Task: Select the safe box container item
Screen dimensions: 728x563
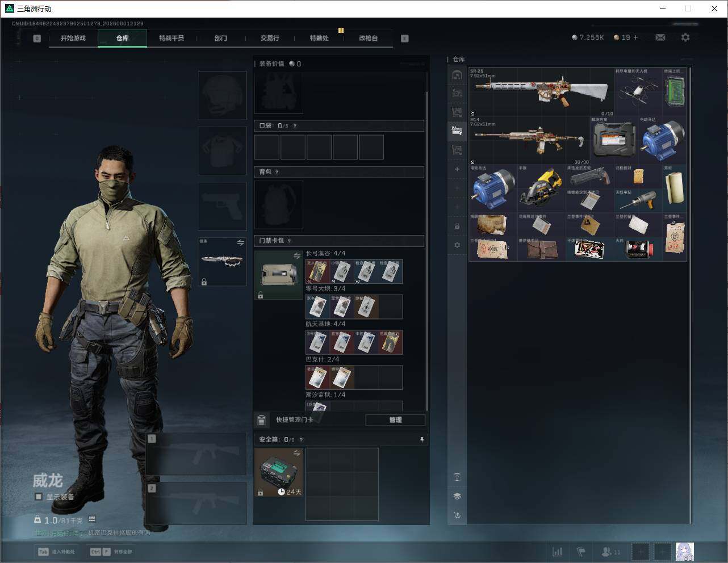Action: click(x=279, y=472)
